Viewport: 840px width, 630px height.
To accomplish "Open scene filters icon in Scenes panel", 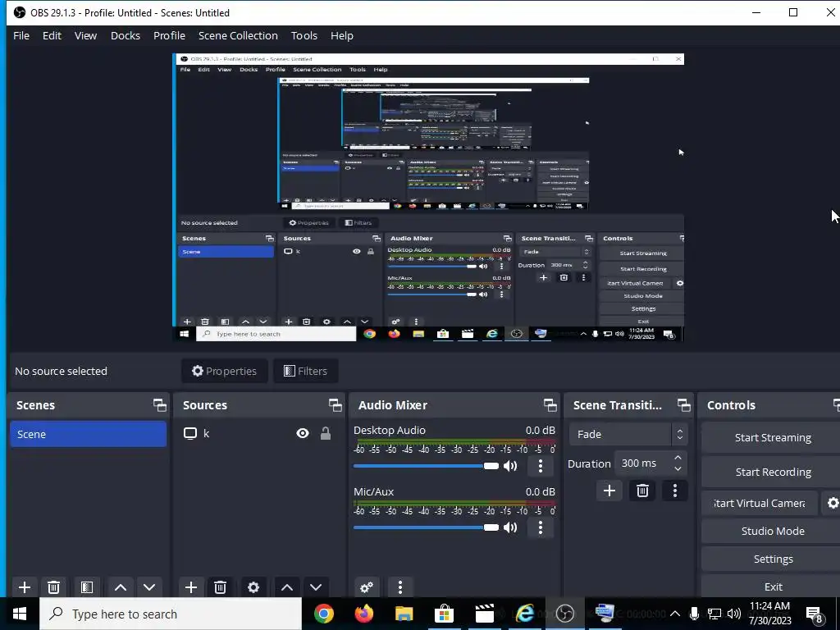I will click(87, 587).
